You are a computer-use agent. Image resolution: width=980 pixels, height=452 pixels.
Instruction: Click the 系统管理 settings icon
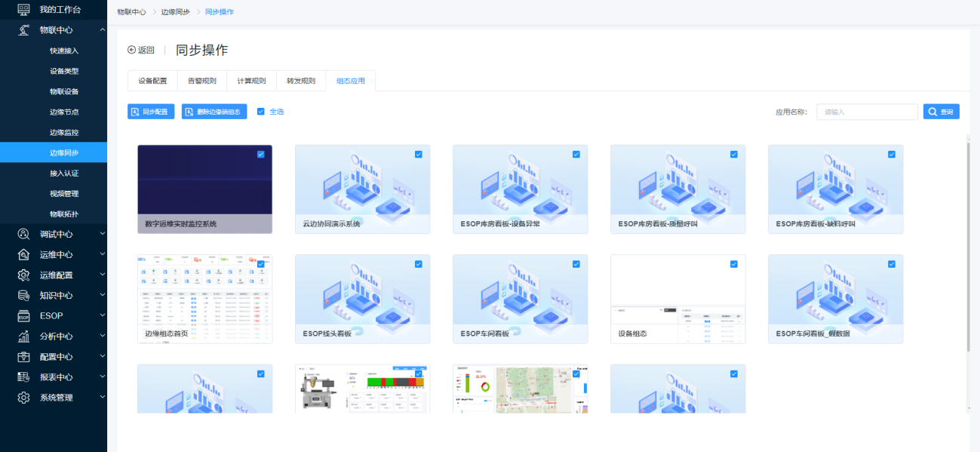24,397
